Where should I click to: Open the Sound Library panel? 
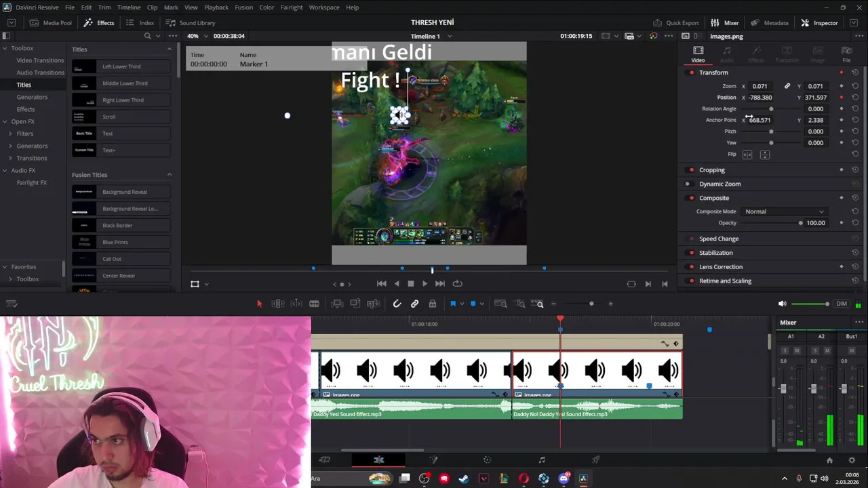[191, 23]
